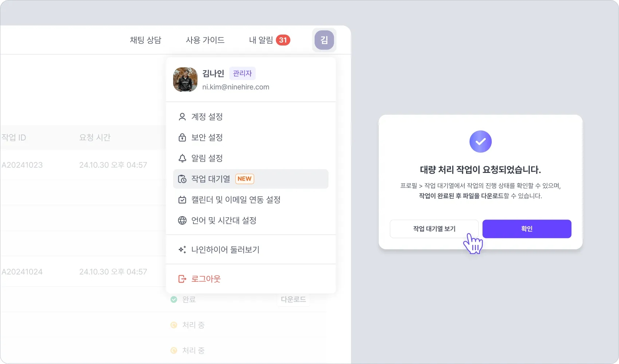The height and width of the screenshot is (364, 619).
Task: Click the sparkle icon by 나인하이어 둘러보기
Action: [182, 250]
